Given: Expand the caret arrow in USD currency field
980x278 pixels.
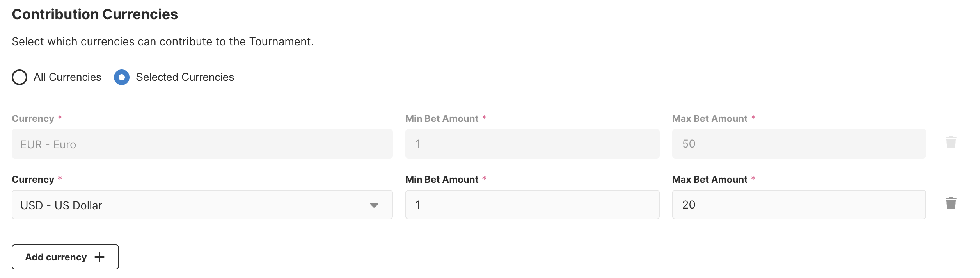Looking at the screenshot, I should tap(374, 205).
